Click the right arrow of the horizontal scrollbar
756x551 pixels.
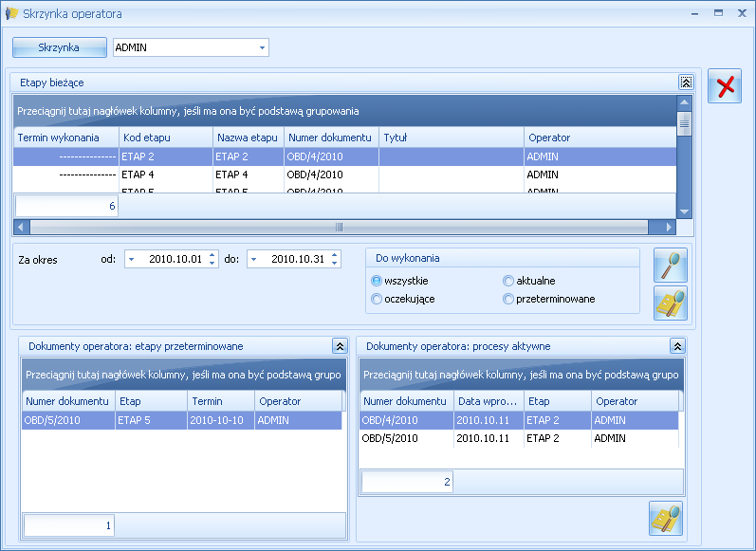tap(668, 227)
